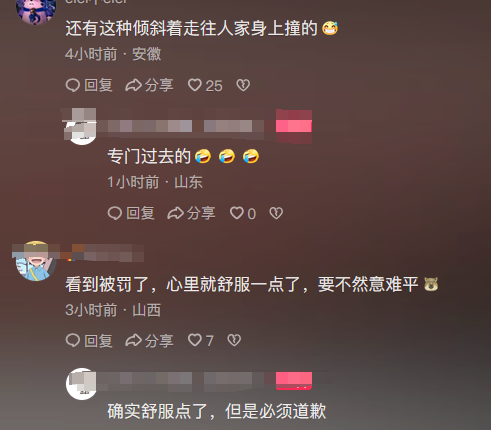Like the comment with 7 likes
491x430 pixels.
200,341
